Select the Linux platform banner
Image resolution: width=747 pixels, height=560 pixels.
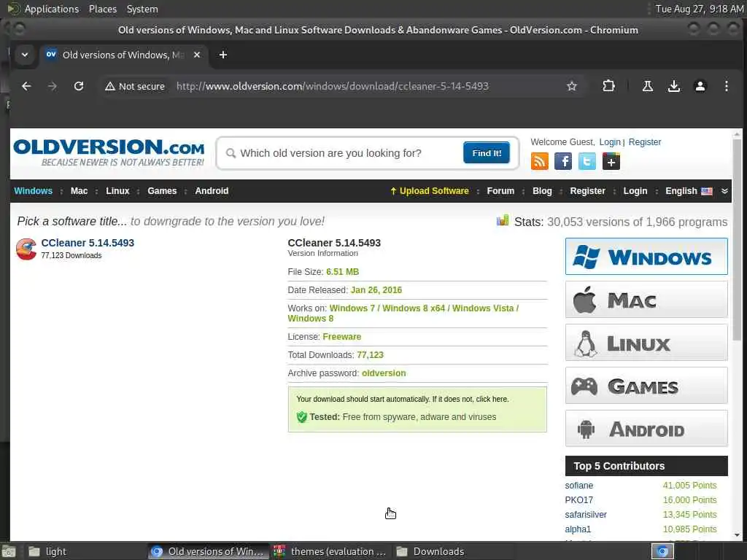pyautogui.click(x=646, y=343)
